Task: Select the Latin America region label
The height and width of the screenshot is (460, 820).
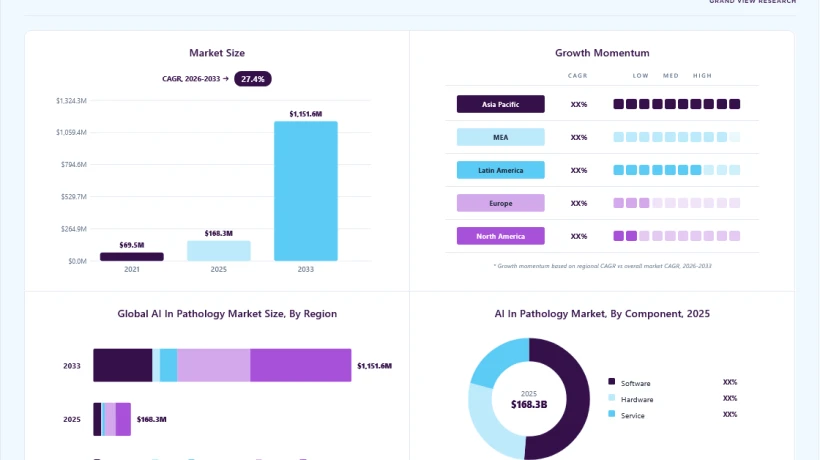Action: 500,170
